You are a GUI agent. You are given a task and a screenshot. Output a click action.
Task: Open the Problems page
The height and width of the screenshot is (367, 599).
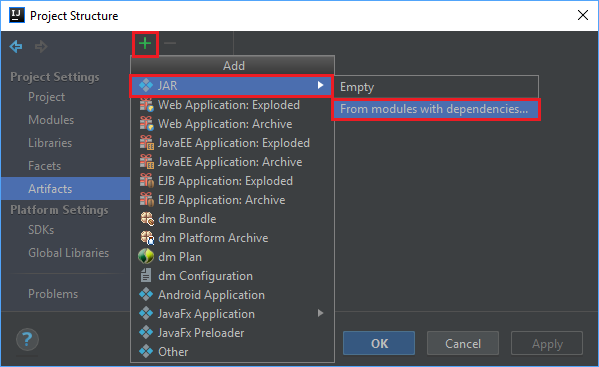53,294
